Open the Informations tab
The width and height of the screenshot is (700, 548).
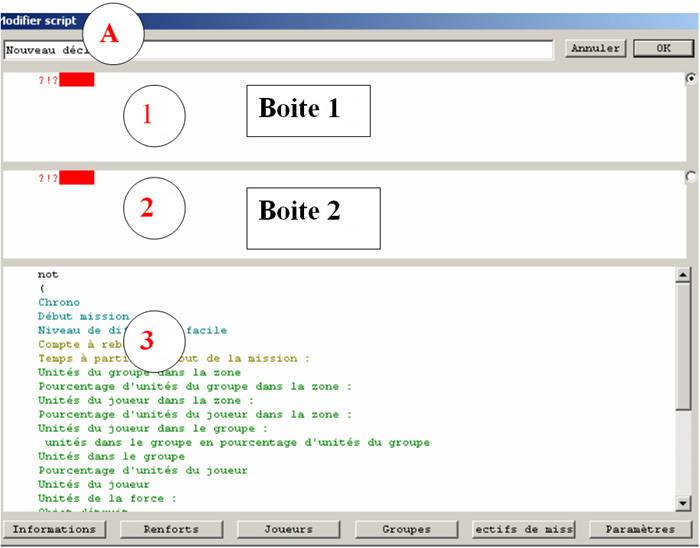(53, 529)
